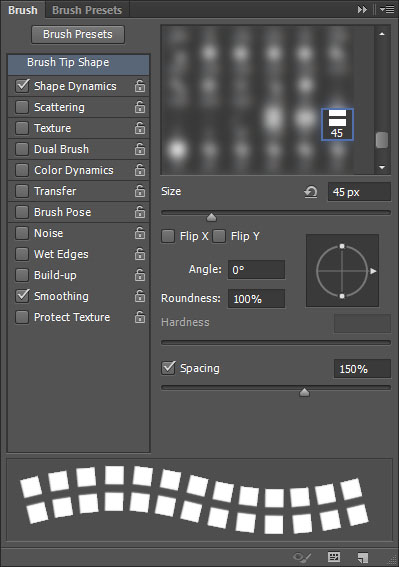The image size is (399, 567).
Task: Uncheck the Smoothing checkbox
Action: point(22,296)
